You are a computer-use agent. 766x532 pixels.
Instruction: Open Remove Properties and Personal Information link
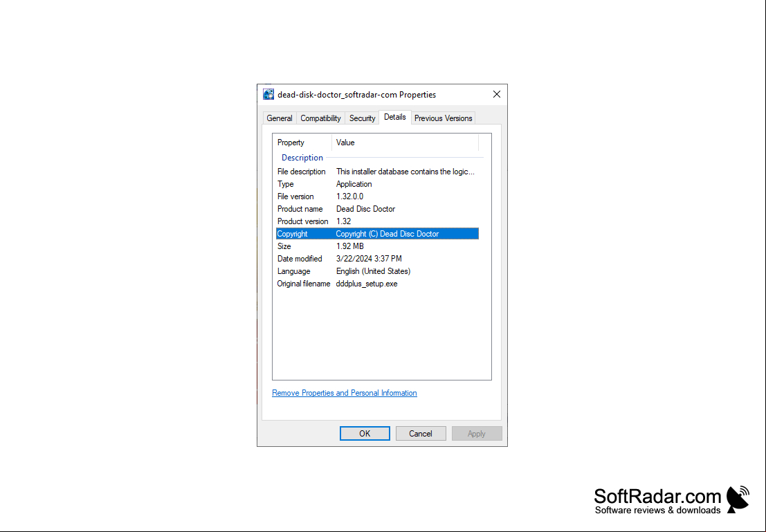tap(345, 393)
